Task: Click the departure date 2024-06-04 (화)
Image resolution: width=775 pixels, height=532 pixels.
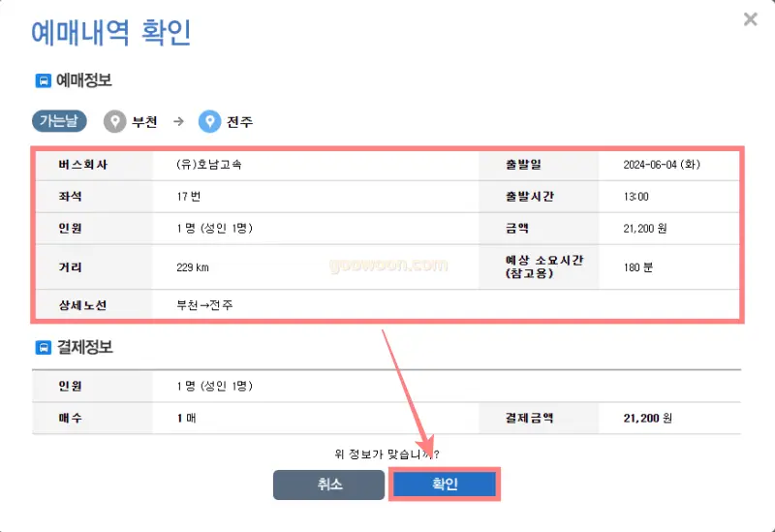Action: [662, 165]
